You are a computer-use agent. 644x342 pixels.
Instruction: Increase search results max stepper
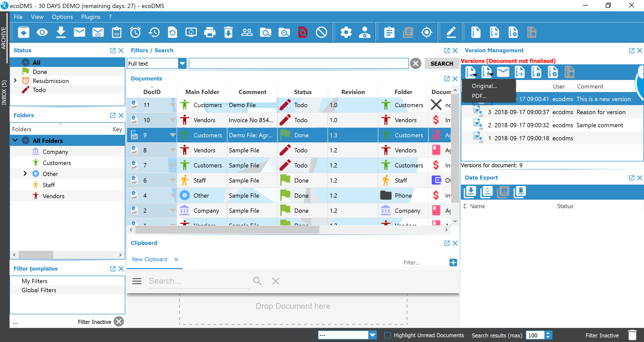point(548,333)
